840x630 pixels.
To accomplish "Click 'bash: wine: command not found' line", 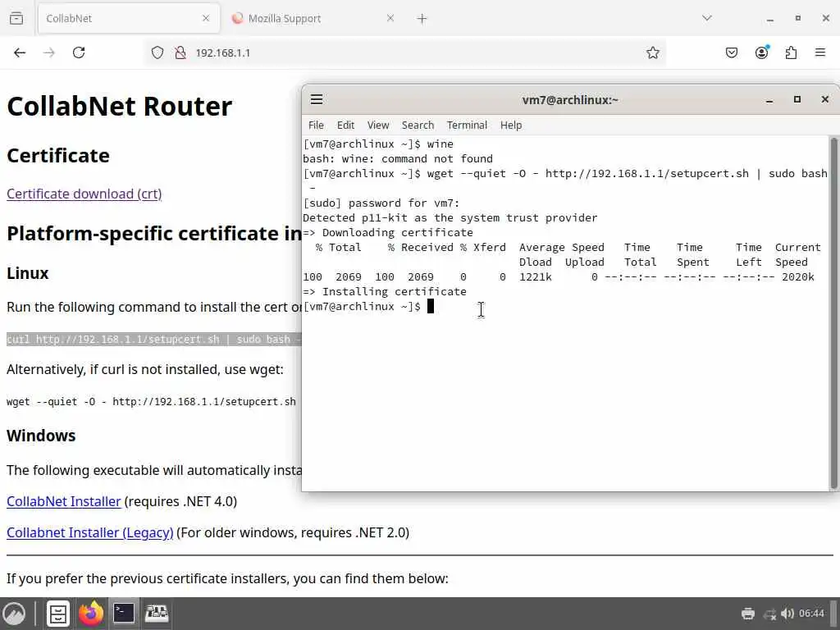I will click(398, 158).
